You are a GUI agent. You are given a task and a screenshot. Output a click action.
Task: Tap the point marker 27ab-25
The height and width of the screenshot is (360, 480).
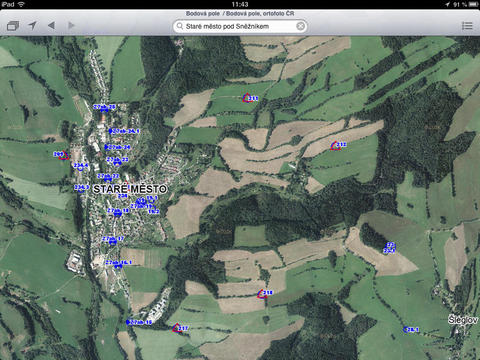(104, 108)
